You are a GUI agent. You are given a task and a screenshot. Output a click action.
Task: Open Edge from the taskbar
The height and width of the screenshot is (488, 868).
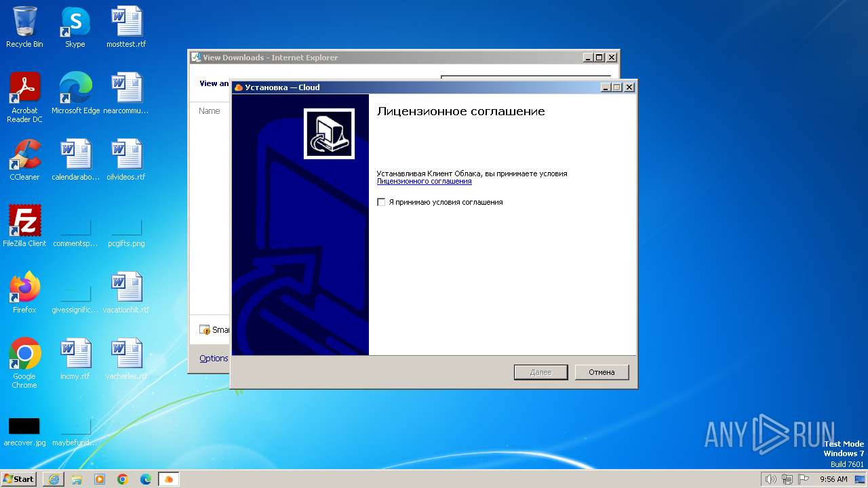(146, 479)
